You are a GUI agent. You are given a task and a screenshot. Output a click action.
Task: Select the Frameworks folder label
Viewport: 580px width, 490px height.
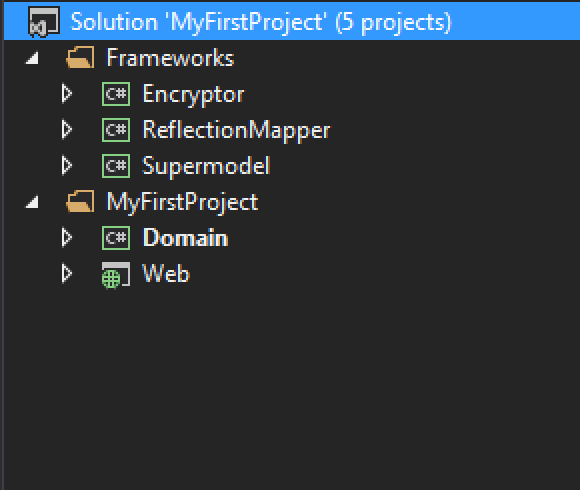pos(170,58)
